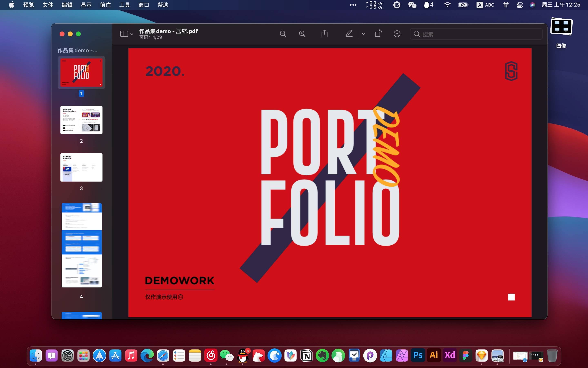Click the page number label 2

tap(81, 141)
